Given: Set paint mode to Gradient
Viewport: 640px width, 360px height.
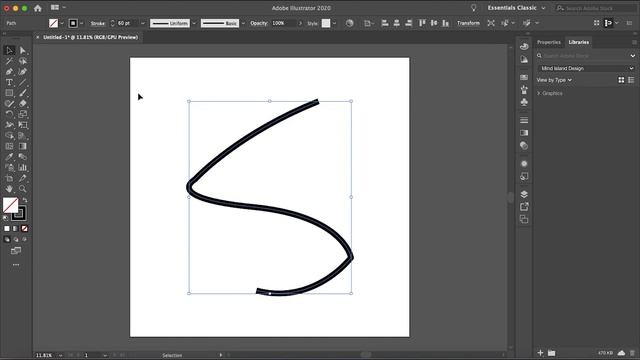Looking at the screenshot, I should (x=16, y=229).
